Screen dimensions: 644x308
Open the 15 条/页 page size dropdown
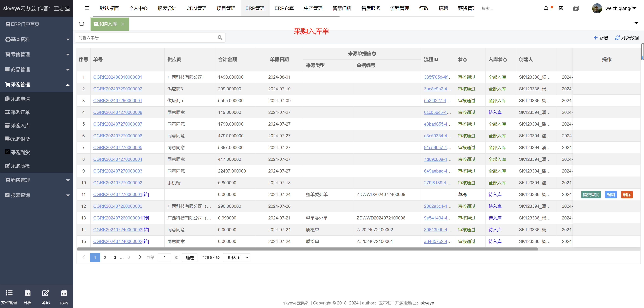(236, 258)
